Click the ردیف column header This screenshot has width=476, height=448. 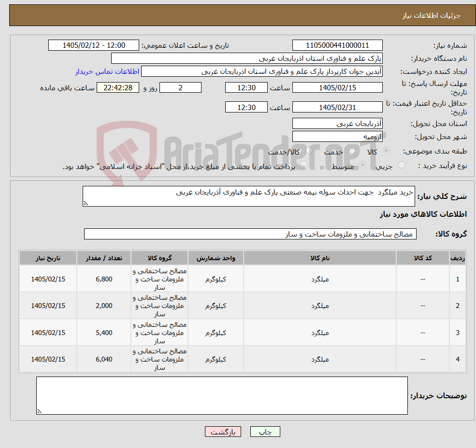(x=458, y=258)
